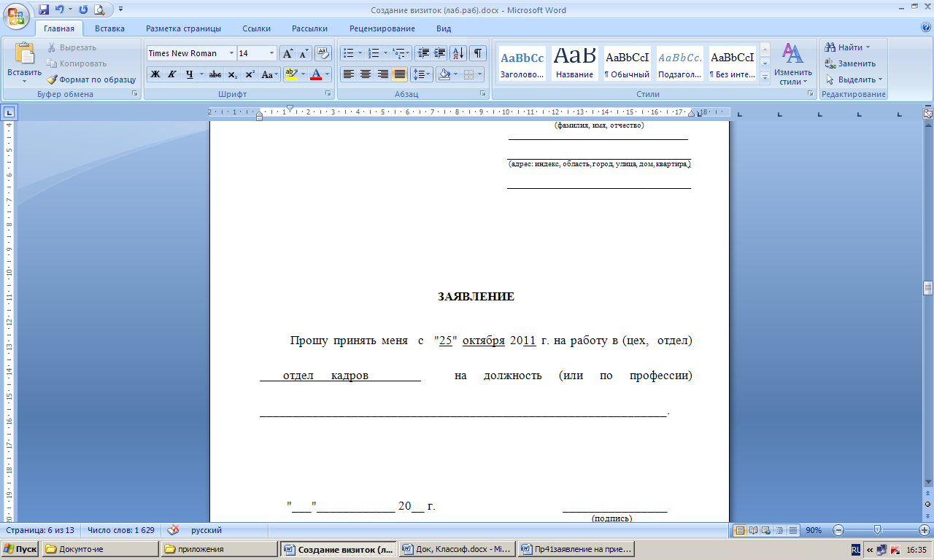Toggle subscript formatting

233,74
